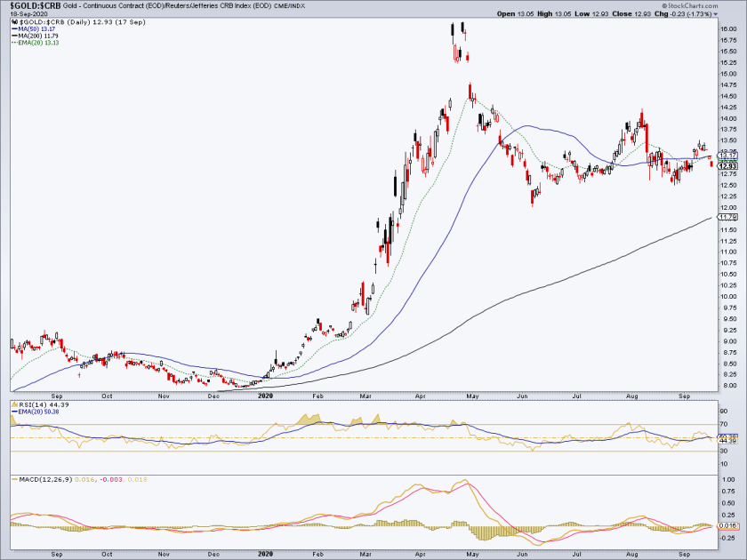Viewport: 747px width, 560px height.
Task: Select the MA(200) 11.79 legend entry
Action: coord(35,36)
